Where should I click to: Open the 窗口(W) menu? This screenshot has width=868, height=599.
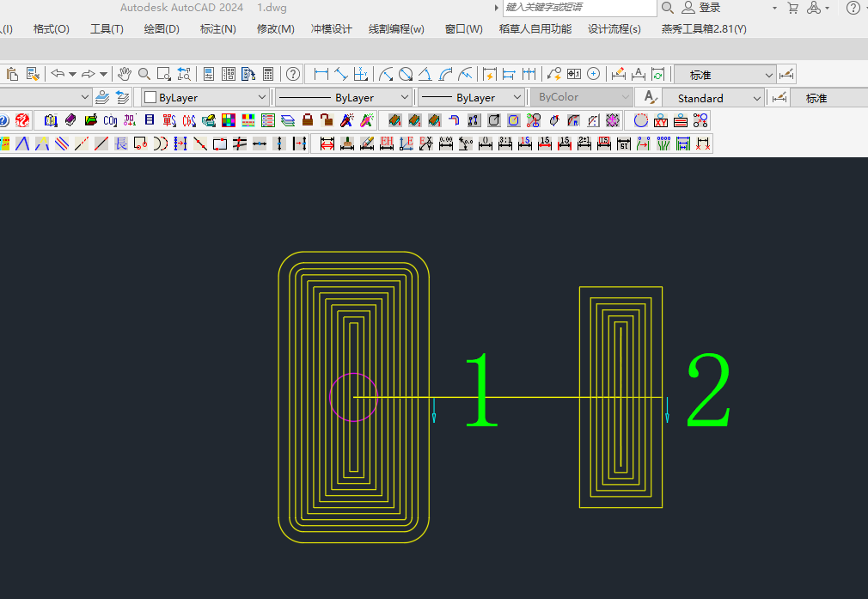click(464, 28)
